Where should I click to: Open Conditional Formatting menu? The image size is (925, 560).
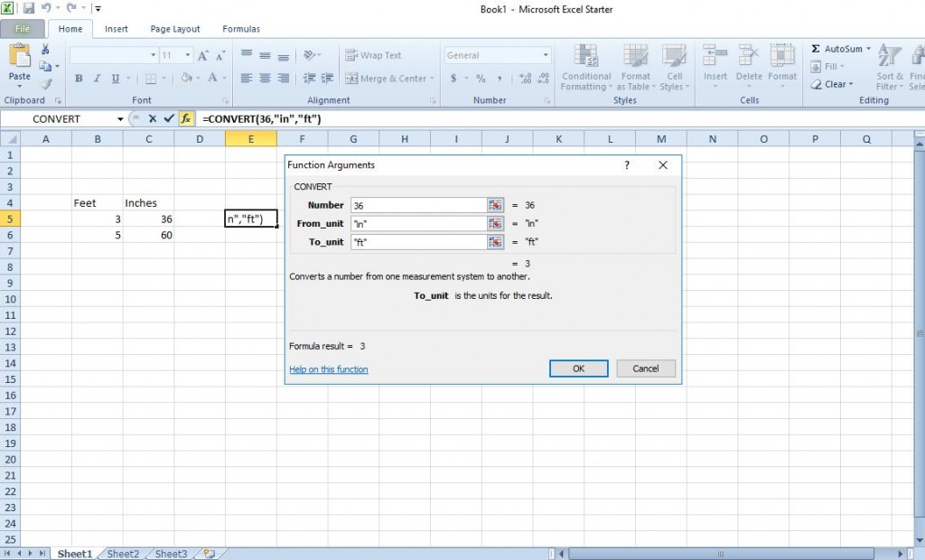point(585,68)
